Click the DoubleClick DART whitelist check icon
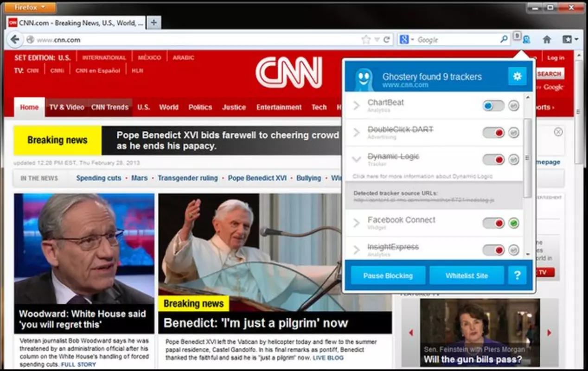 pos(513,133)
